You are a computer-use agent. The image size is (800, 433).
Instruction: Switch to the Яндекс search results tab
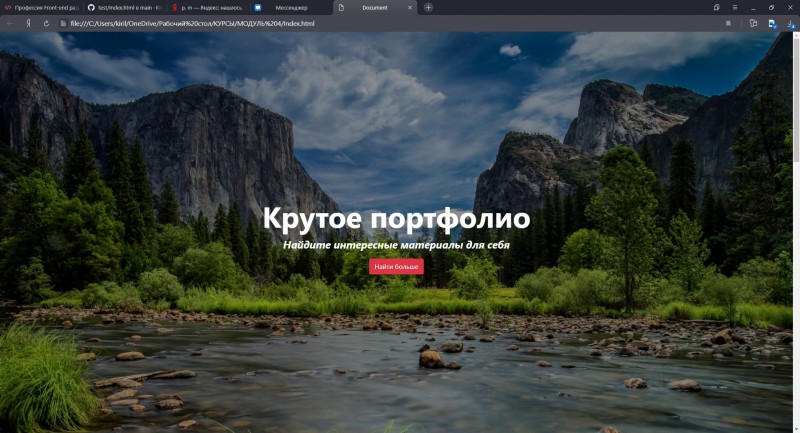208,8
